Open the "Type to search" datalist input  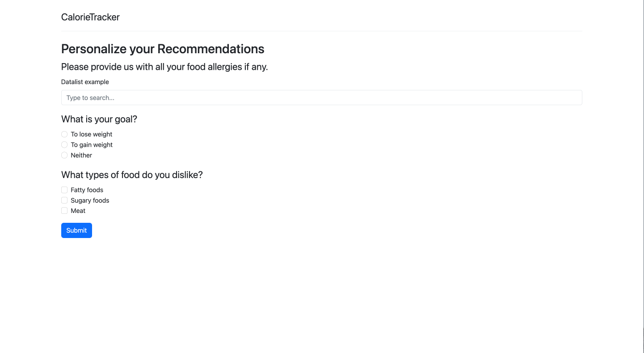point(223,98)
